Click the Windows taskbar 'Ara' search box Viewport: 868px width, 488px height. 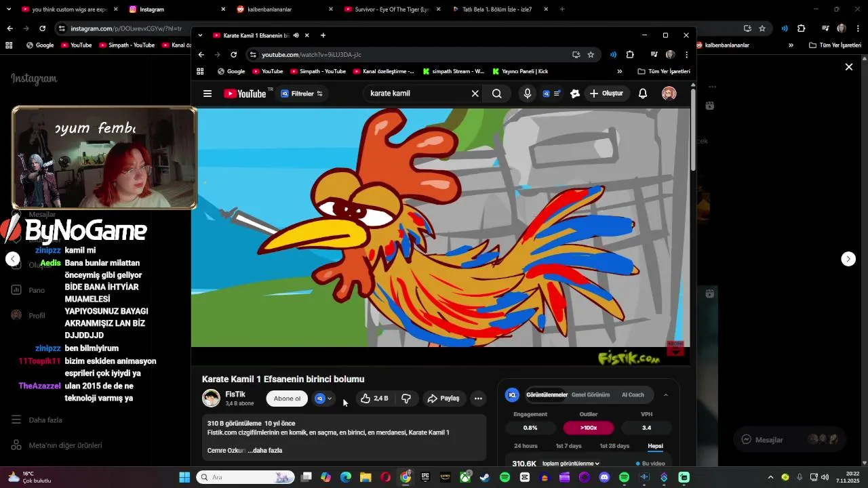pyautogui.click(x=245, y=477)
